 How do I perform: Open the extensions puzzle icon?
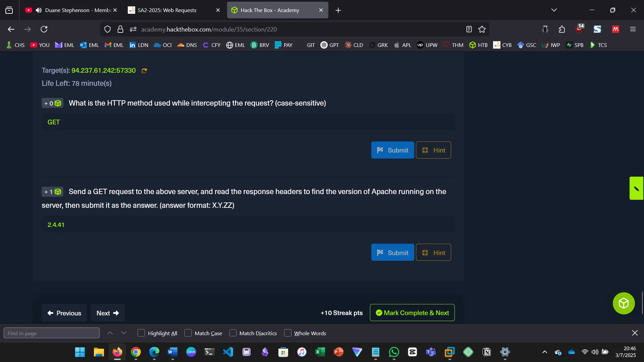coord(562,29)
